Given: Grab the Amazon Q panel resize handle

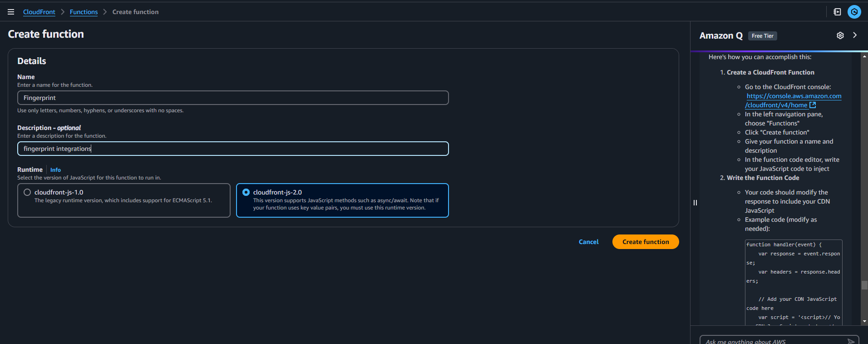Looking at the screenshot, I should click(695, 203).
